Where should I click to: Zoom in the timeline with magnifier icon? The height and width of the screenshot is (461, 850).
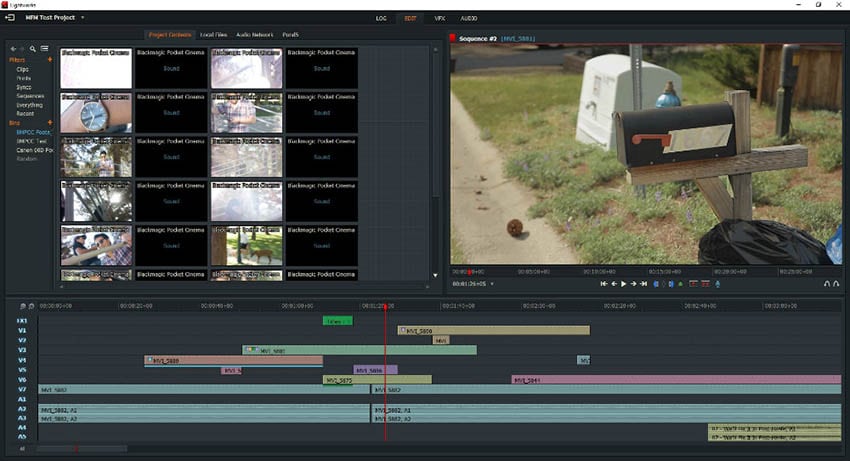click(x=31, y=306)
